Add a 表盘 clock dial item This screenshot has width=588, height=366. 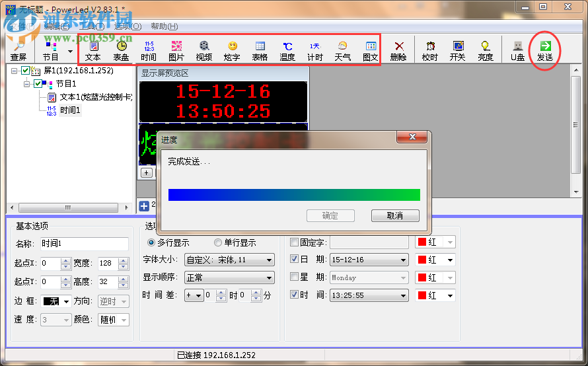[x=121, y=51]
